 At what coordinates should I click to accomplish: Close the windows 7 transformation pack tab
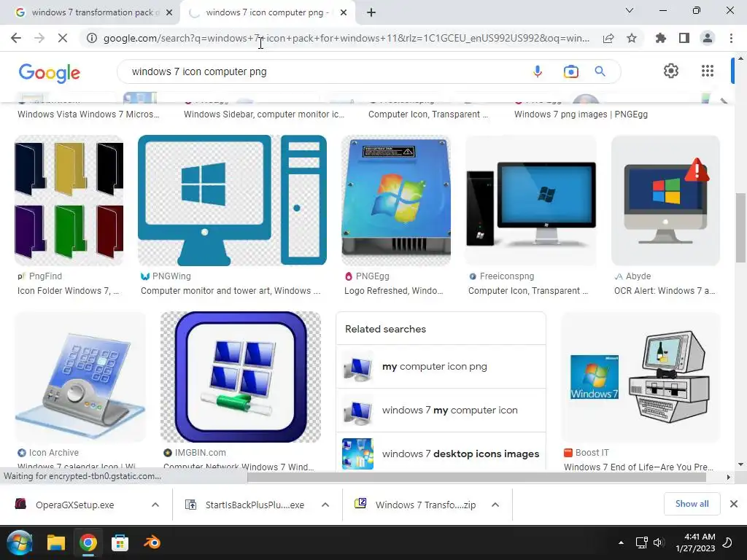[169, 12]
